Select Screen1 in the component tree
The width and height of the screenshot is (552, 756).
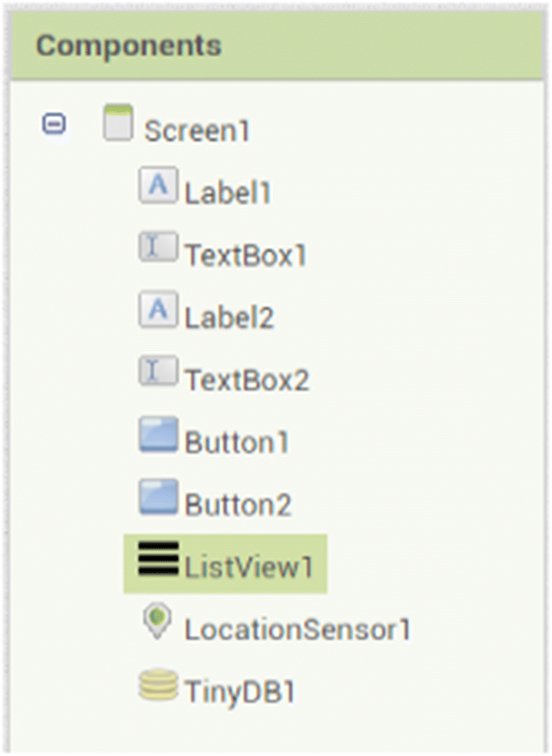point(197,131)
